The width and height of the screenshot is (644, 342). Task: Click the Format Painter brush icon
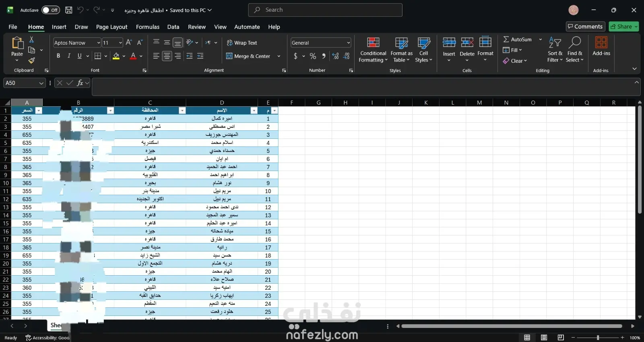(x=31, y=60)
